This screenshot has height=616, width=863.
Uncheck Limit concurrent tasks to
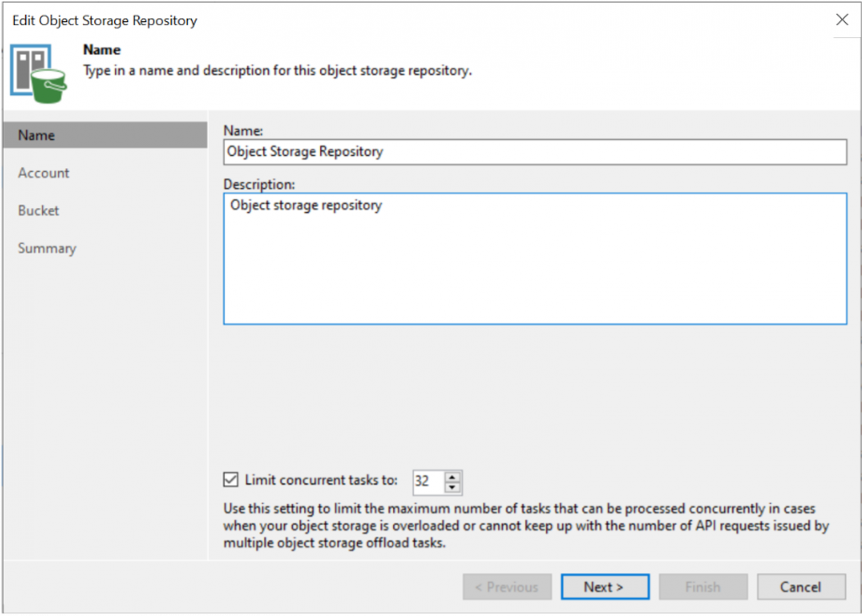[x=231, y=479]
